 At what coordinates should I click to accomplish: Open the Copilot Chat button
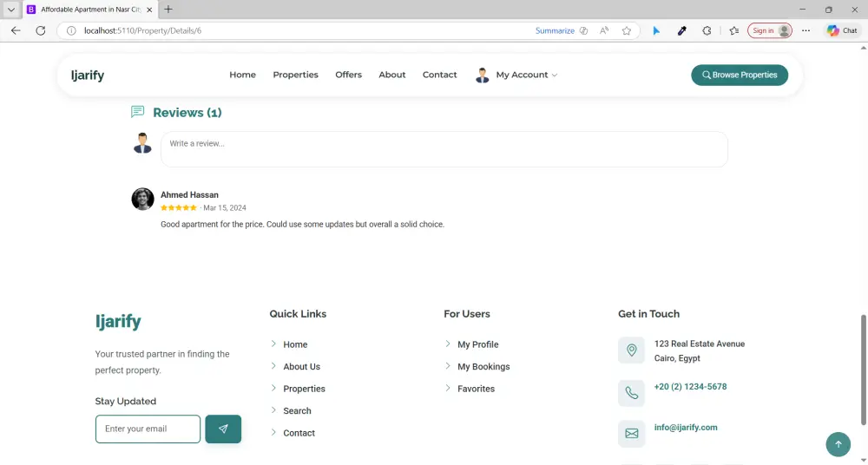843,30
